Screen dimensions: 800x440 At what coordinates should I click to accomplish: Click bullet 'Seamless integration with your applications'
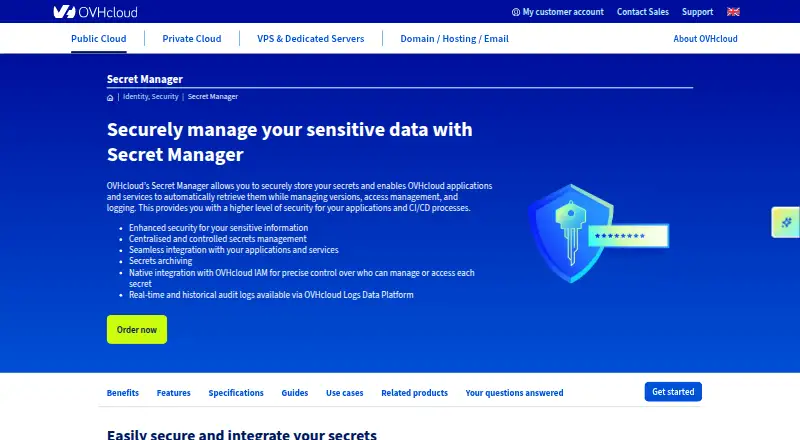[234, 250]
